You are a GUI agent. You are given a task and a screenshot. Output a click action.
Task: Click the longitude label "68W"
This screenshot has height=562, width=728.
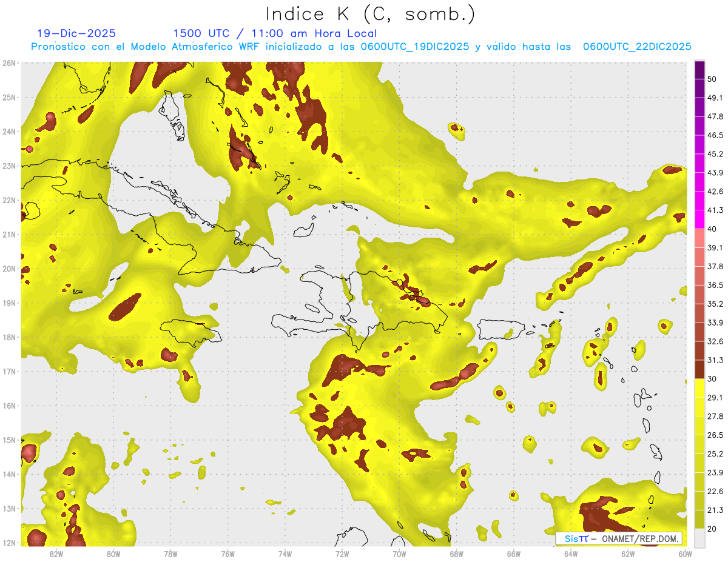click(x=456, y=554)
